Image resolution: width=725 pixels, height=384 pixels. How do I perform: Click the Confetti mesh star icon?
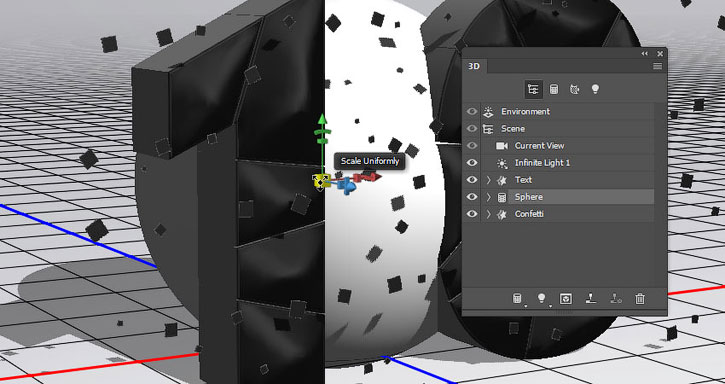pyautogui.click(x=502, y=214)
